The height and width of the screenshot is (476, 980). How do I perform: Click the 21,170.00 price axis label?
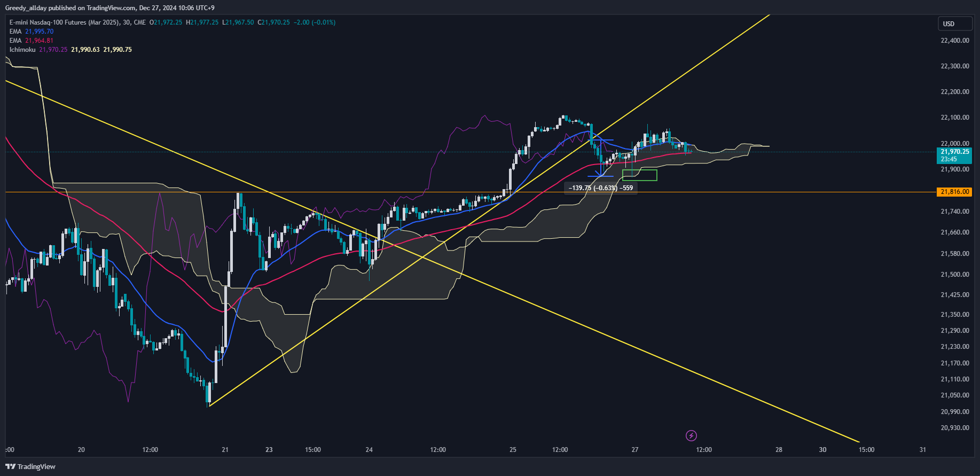[x=955, y=363]
